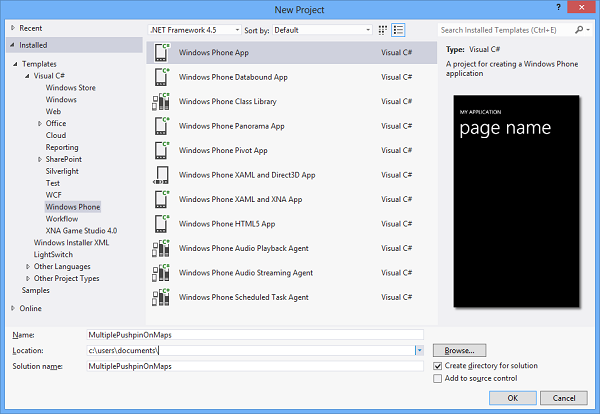Toggle Create directory for solution checkbox
The height and width of the screenshot is (414, 600).
(437, 366)
